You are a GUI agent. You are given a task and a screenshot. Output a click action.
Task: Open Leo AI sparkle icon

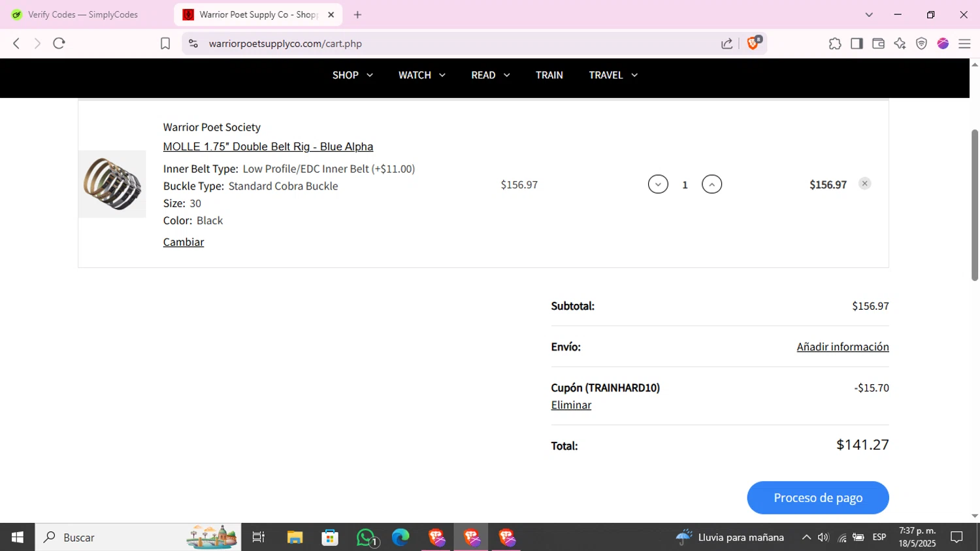coord(900,43)
